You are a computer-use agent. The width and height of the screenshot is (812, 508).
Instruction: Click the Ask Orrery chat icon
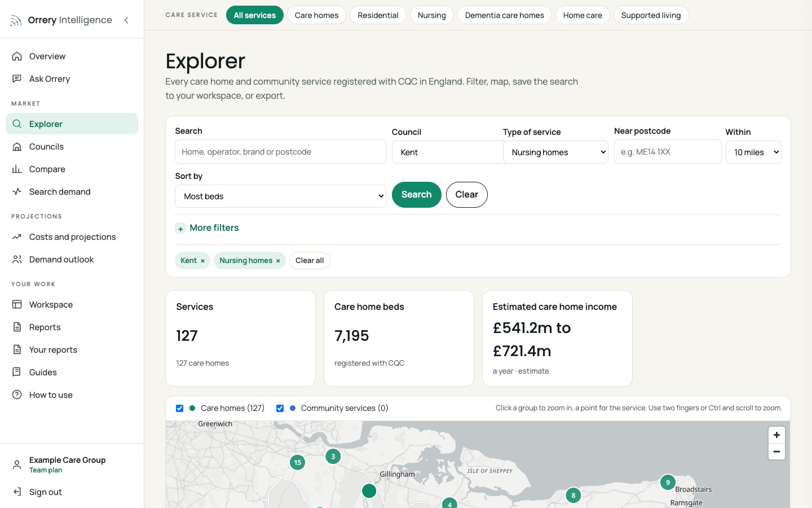pos(17,79)
